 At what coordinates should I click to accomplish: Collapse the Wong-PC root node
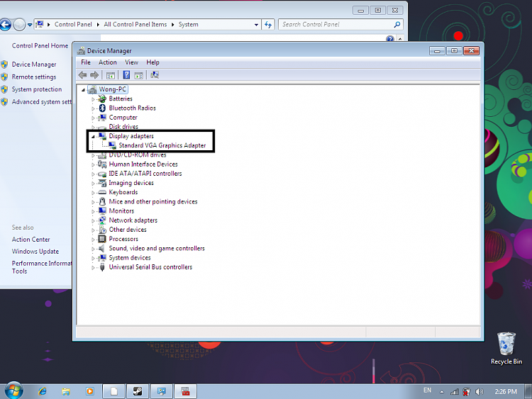[x=83, y=90]
